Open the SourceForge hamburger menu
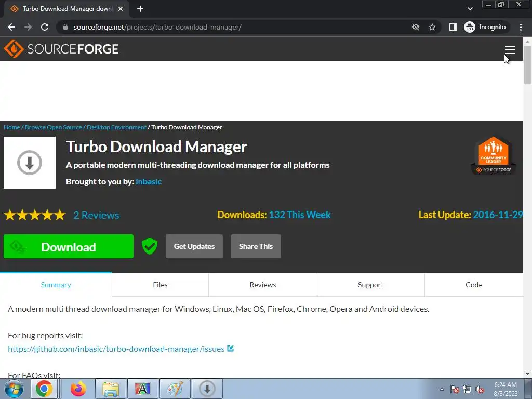 pyautogui.click(x=510, y=49)
